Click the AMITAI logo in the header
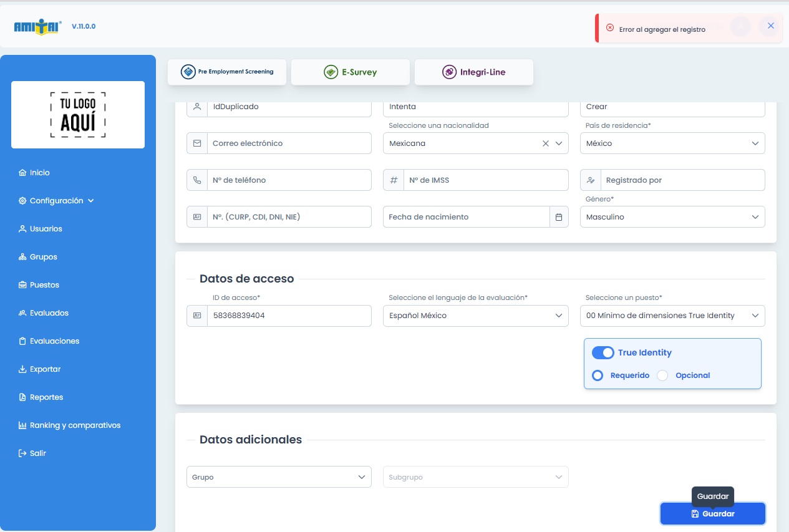This screenshot has width=789, height=532. tap(37, 26)
